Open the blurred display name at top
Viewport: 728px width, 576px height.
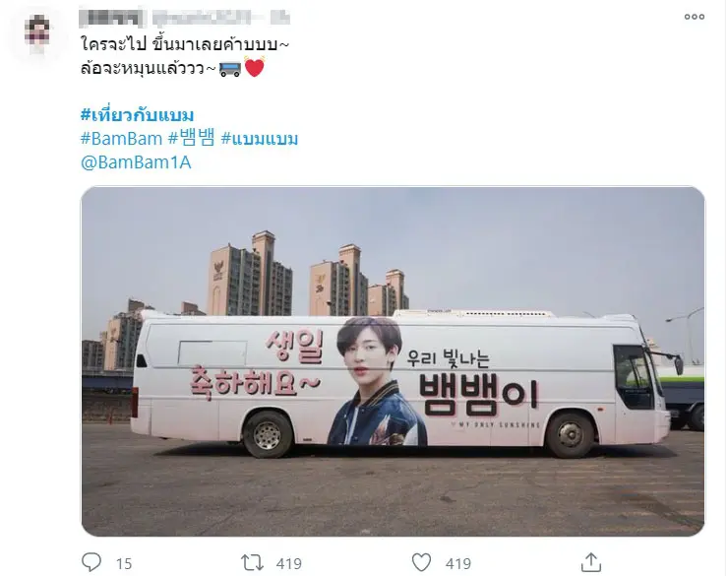(112, 17)
